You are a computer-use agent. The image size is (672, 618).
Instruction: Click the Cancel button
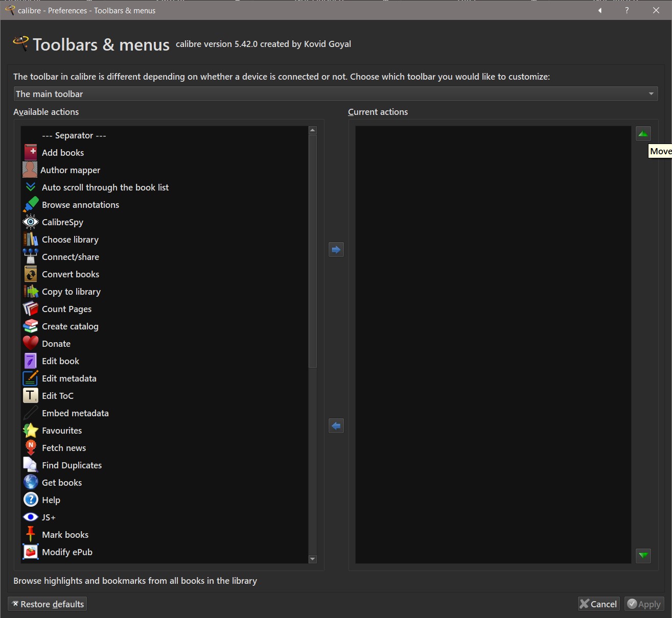click(x=598, y=604)
